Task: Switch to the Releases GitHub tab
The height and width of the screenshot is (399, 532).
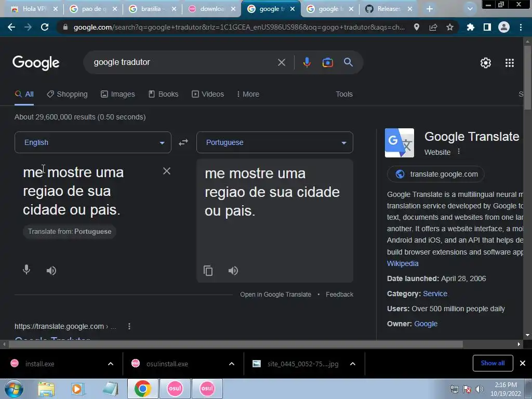Action: [x=389, y=9]
